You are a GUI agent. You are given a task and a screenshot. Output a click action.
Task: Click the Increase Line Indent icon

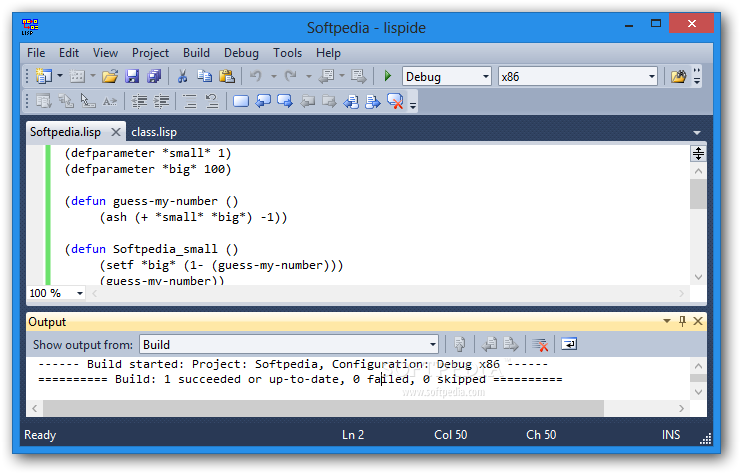[x=162, y=101]
